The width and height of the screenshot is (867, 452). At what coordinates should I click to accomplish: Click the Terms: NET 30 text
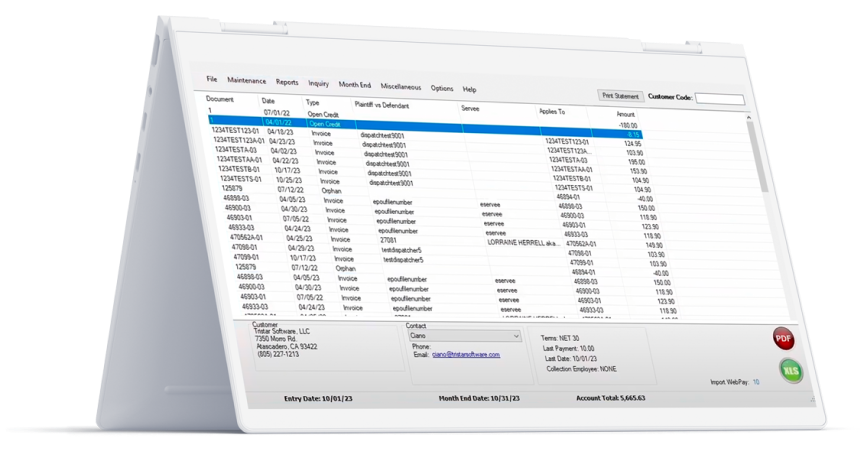[x=560, y=338]
